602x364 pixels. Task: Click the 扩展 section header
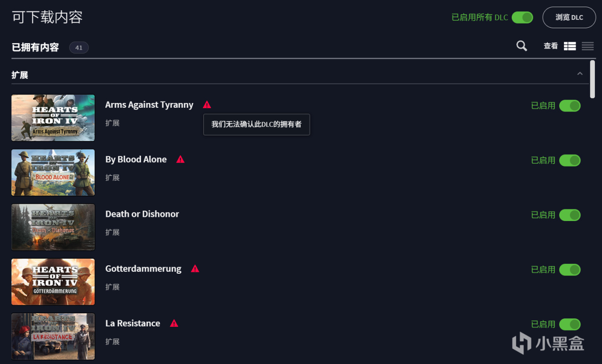point(20,75)
